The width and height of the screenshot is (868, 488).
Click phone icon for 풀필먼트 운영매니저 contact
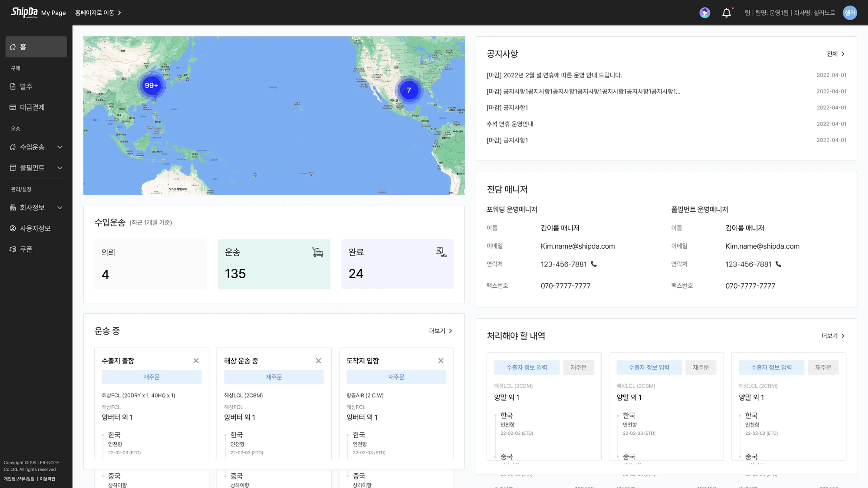coord(778,264)
